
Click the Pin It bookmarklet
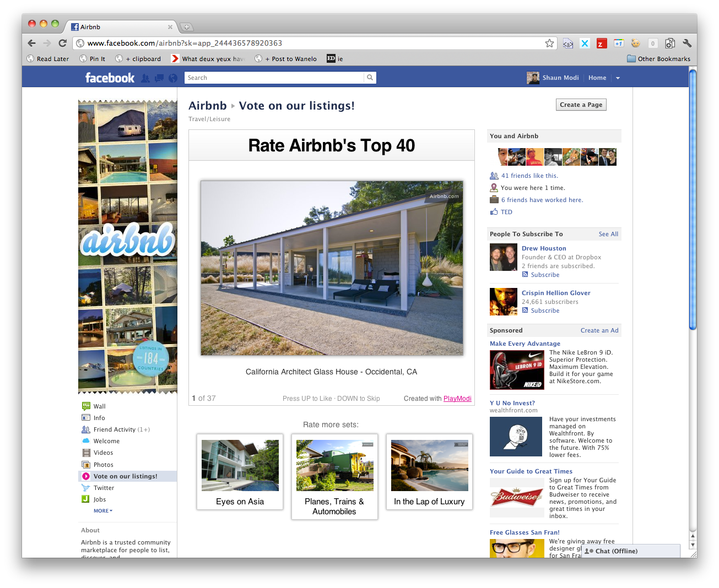pyautogui.click(x=93, y=59)
